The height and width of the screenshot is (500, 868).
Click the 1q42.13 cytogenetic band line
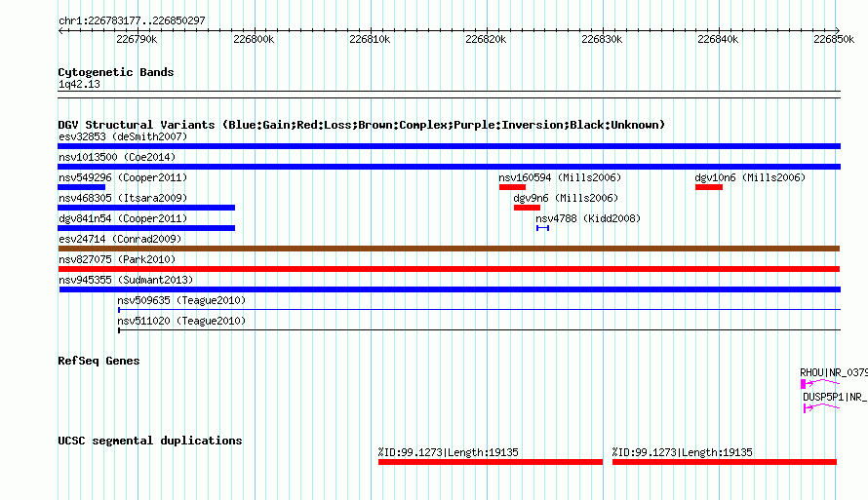pyautogui.click(x=449, y=95)
